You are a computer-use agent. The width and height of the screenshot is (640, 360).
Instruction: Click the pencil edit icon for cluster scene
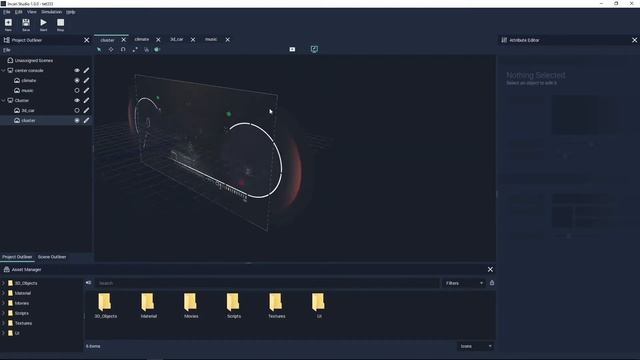pos(86,120)
